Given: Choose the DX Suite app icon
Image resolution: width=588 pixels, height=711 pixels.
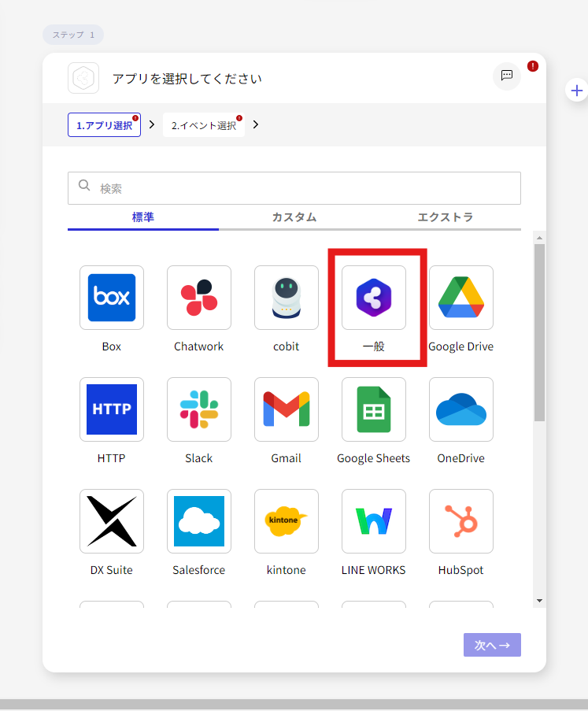Looking at the screenshot, I should tap(112, 521).
